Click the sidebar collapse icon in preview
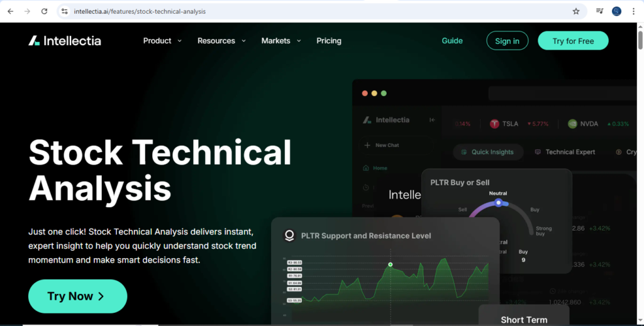This screenshot has width=644, height=326. pyautogui.click(x=432, y=120)
